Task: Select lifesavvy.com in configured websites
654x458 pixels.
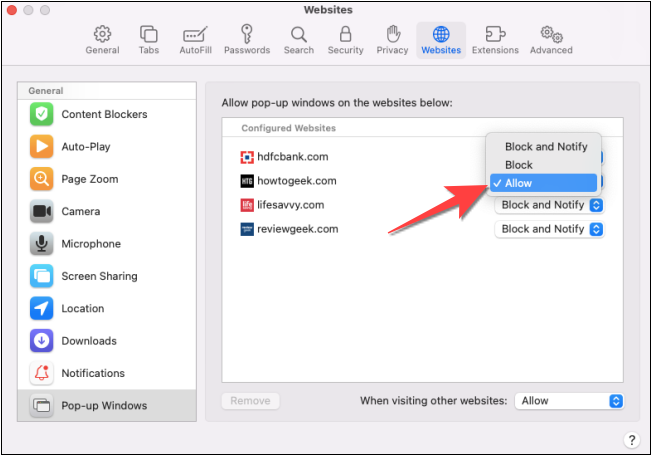Action: (291, 205)
